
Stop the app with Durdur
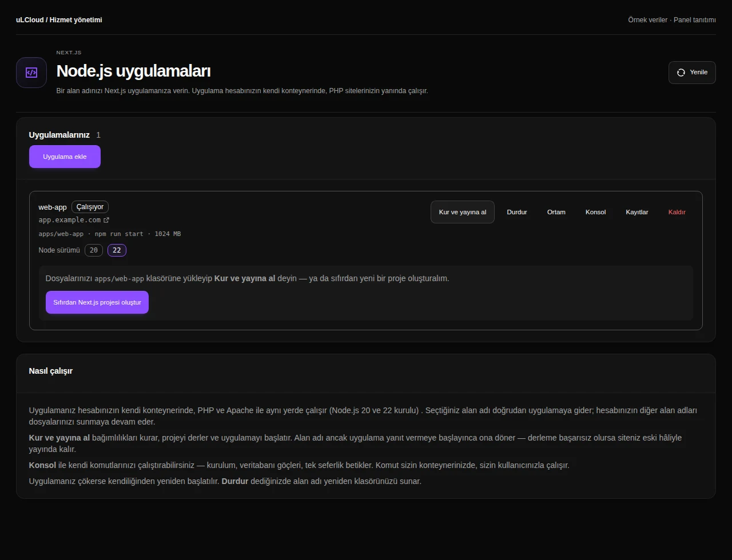click(x=517, y=212)
